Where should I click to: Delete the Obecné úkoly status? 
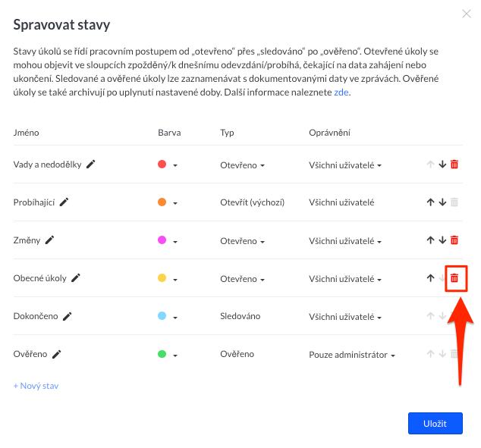pos(454,278)
